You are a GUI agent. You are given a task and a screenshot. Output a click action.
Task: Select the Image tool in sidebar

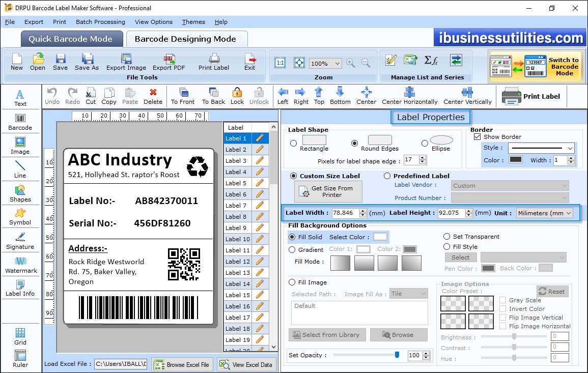click(20, 146)
